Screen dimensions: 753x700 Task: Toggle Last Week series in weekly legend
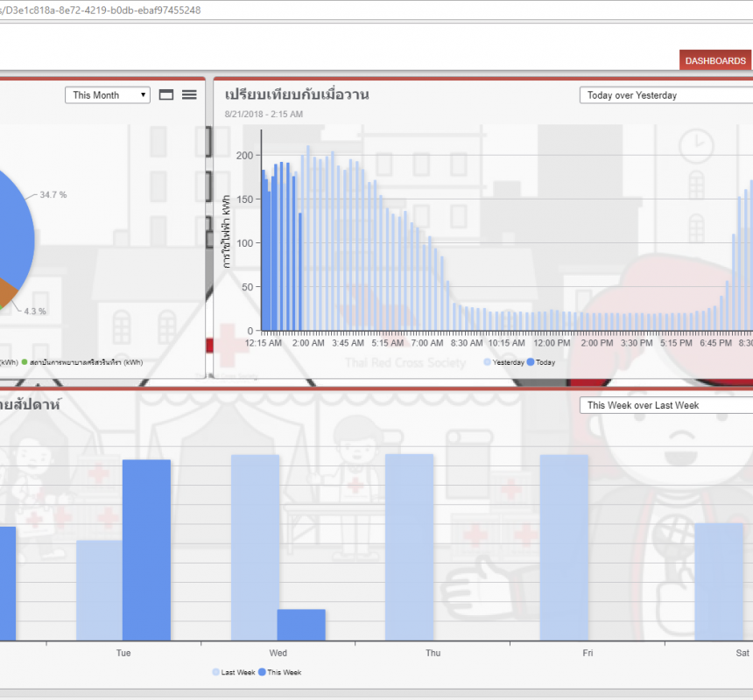point(234,672)
